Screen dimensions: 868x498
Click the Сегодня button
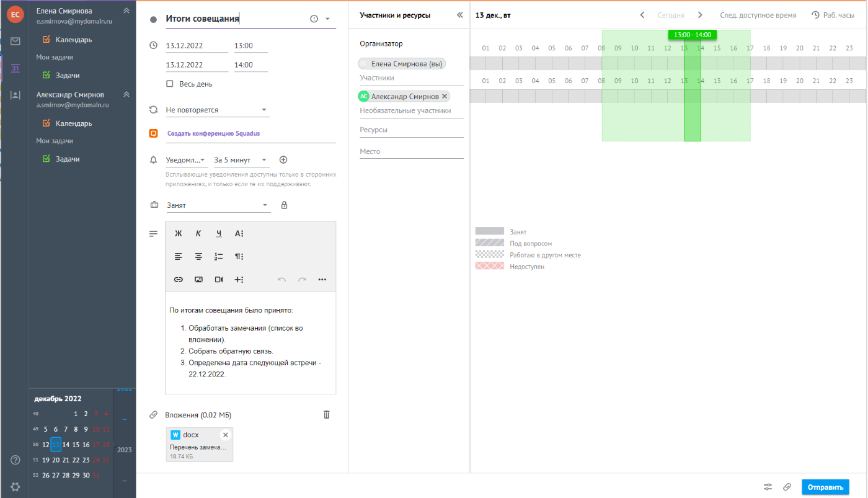[671, 15]
